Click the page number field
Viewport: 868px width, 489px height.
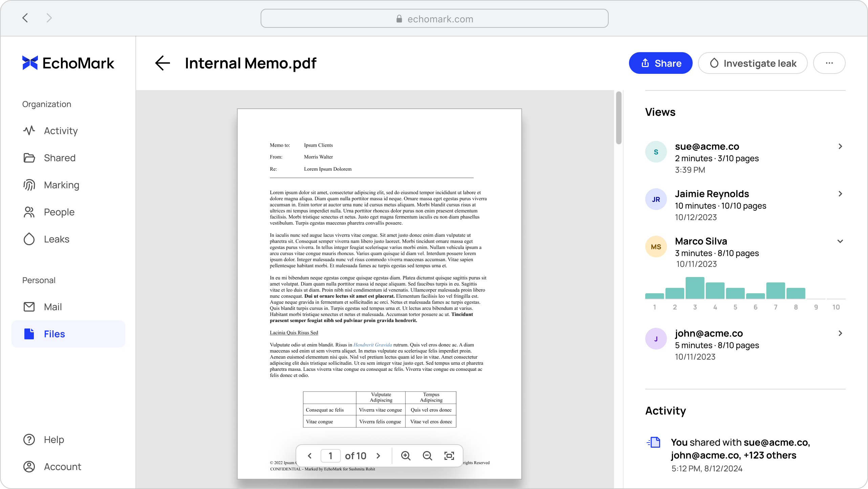(x=330, y=456)
